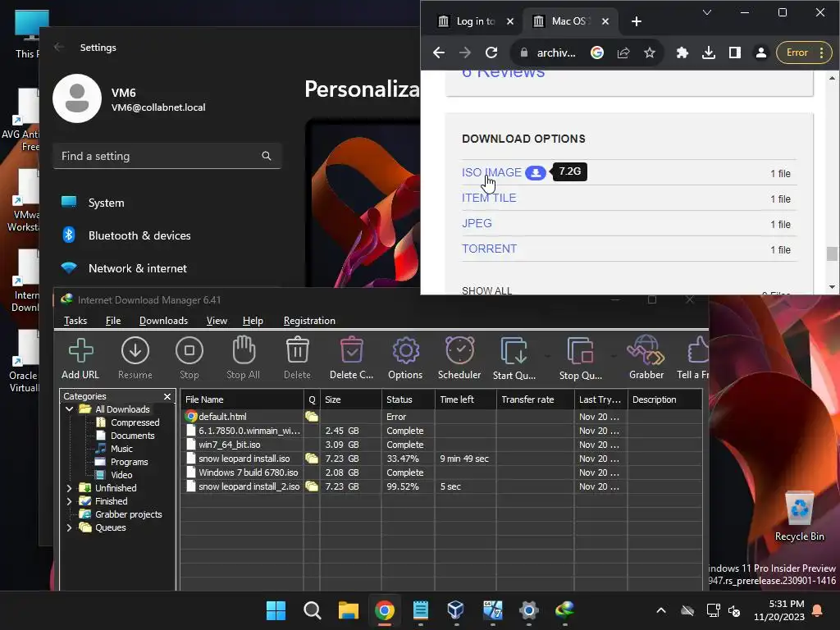Click the Stop toolbar icon in IDM
Screen dimensions: 840x630
tap(189, 358)
